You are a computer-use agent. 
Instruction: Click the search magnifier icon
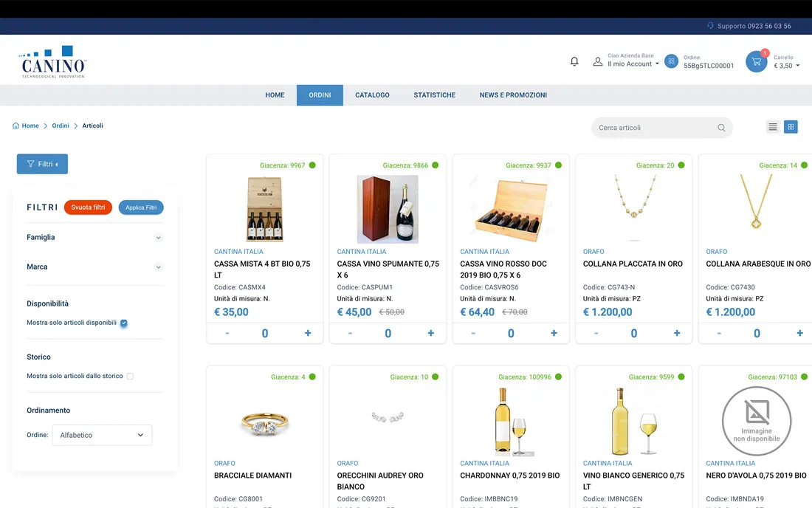click(721, 128)
